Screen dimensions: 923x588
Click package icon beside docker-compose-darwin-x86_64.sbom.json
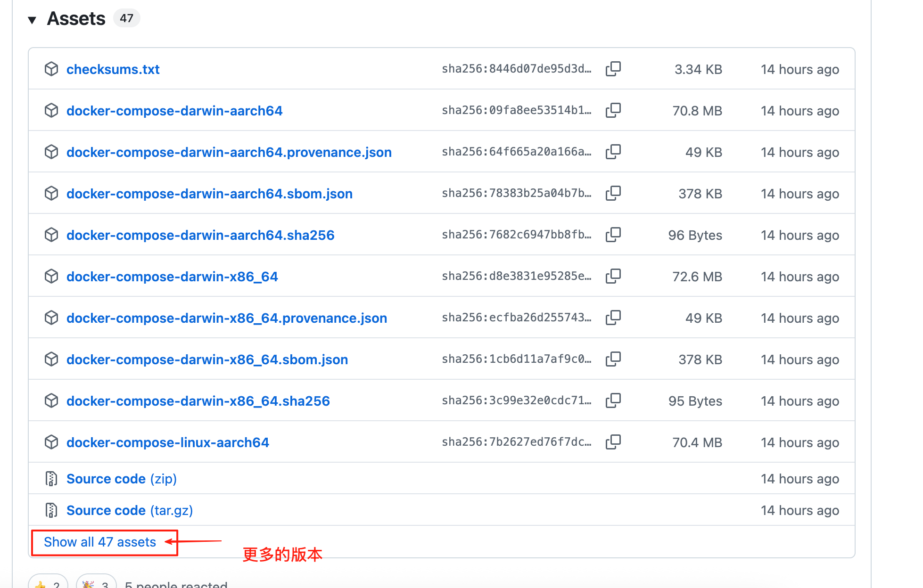pyautogui.click(x=51, y=359)
